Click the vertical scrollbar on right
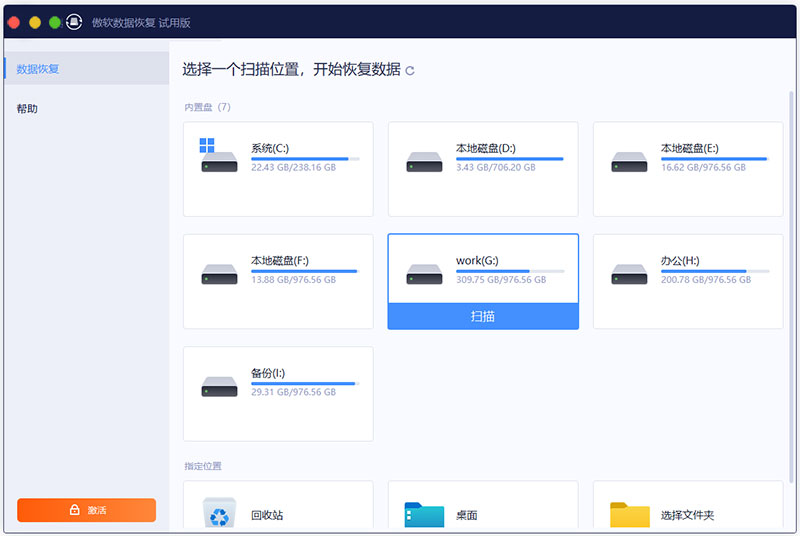The image size is (800, 536). point(791,286)
